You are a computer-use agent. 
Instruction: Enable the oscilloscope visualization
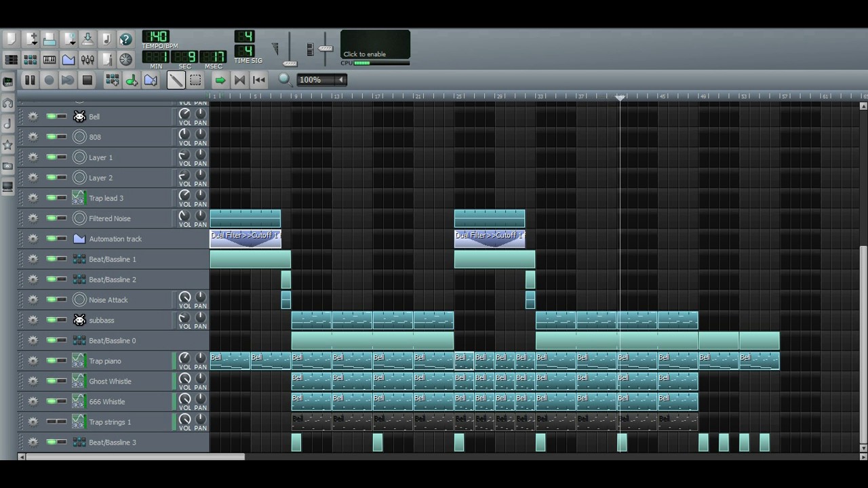(x=375, y=45)
